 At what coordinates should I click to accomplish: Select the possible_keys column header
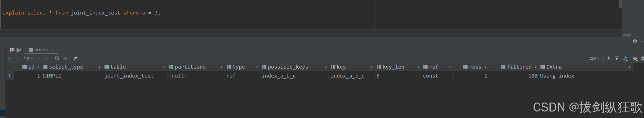point(288,67)
